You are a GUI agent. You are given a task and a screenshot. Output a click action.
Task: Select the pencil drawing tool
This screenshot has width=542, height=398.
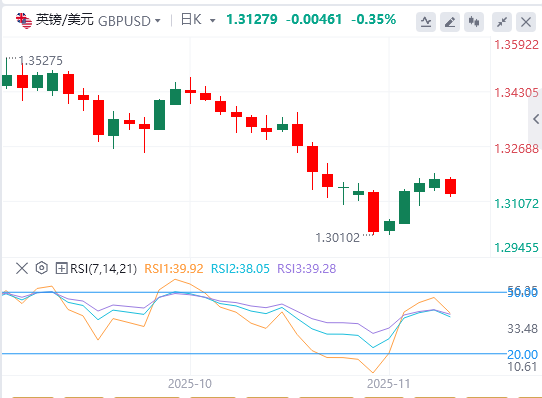pyautogui.click(x=450, y=22)
